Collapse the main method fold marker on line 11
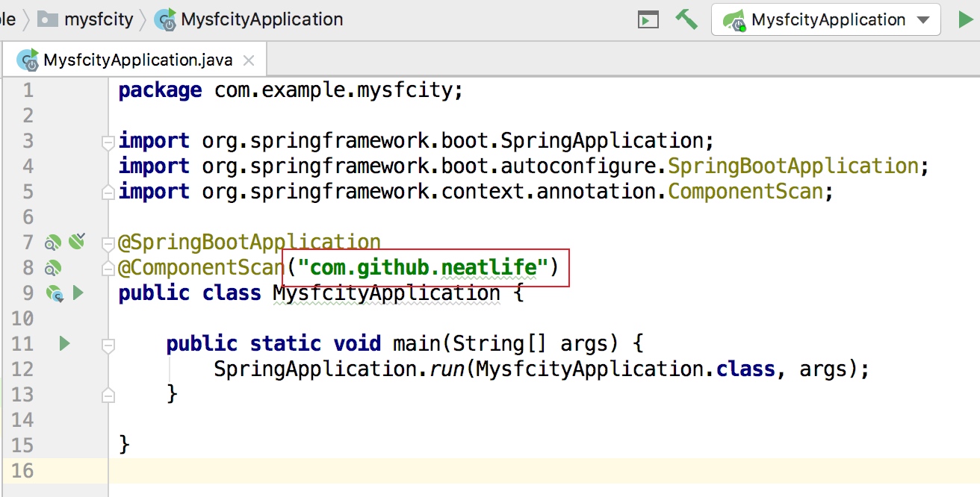This screenshot has width=980, height=497. pos(108,345)
